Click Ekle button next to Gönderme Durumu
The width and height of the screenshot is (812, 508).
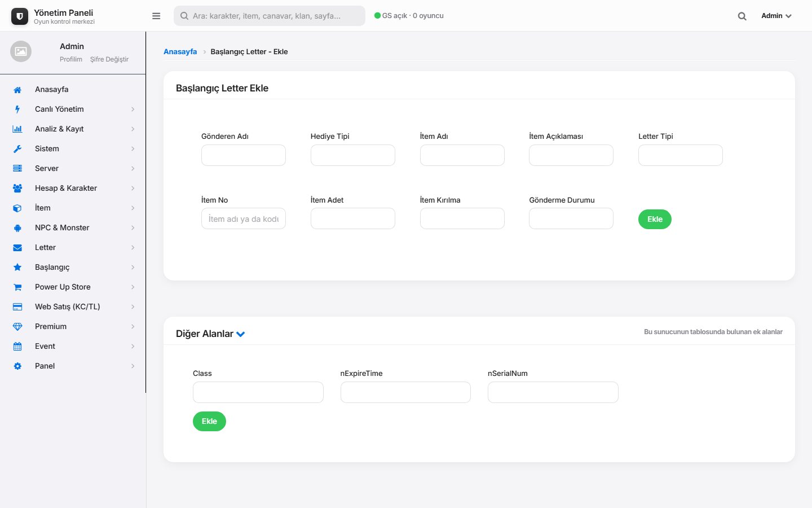(x=655, y=219)
